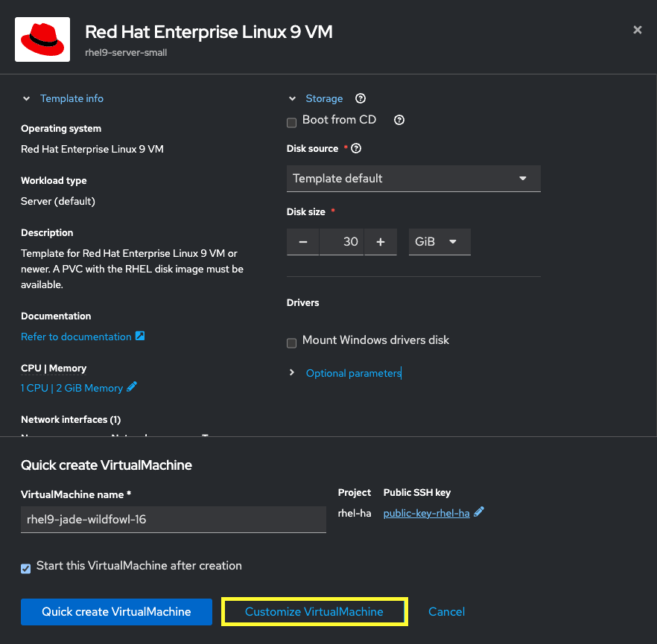657x644 pixels.
Task: Click the Quick create VirtualMachine button
Action: (x=115, y=611)
